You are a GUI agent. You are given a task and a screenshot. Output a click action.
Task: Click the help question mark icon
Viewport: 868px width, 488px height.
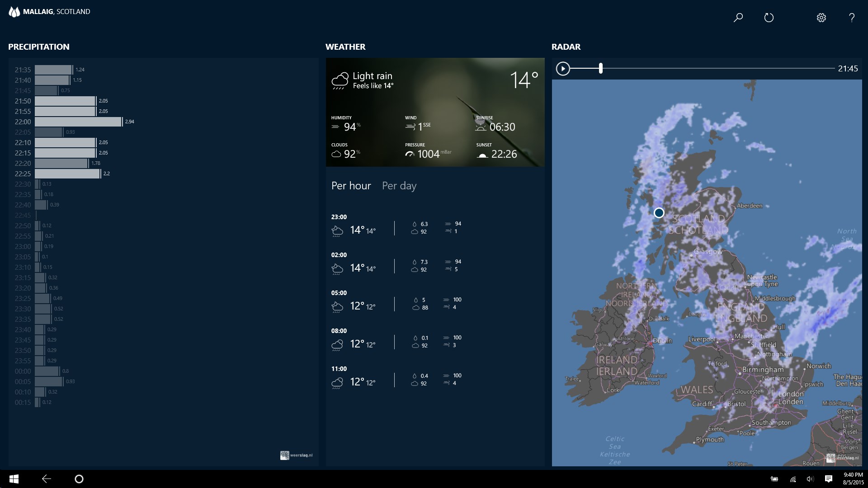tap(852, 17)
